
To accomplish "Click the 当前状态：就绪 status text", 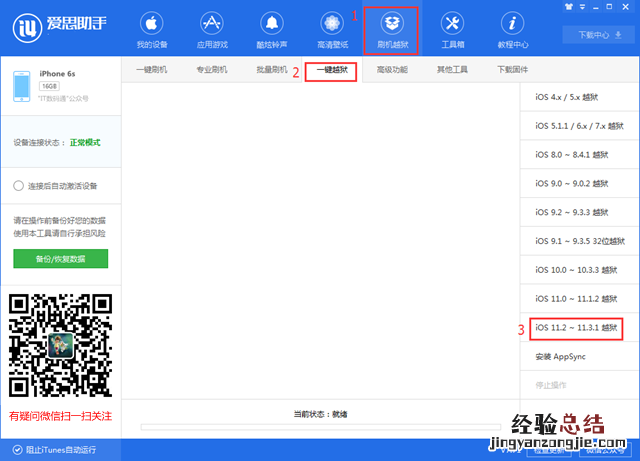I will click(320, 414).
